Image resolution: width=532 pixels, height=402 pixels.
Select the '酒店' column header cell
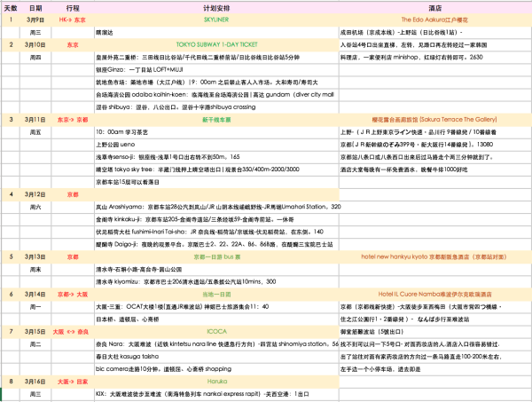click(x=435, y=8)
